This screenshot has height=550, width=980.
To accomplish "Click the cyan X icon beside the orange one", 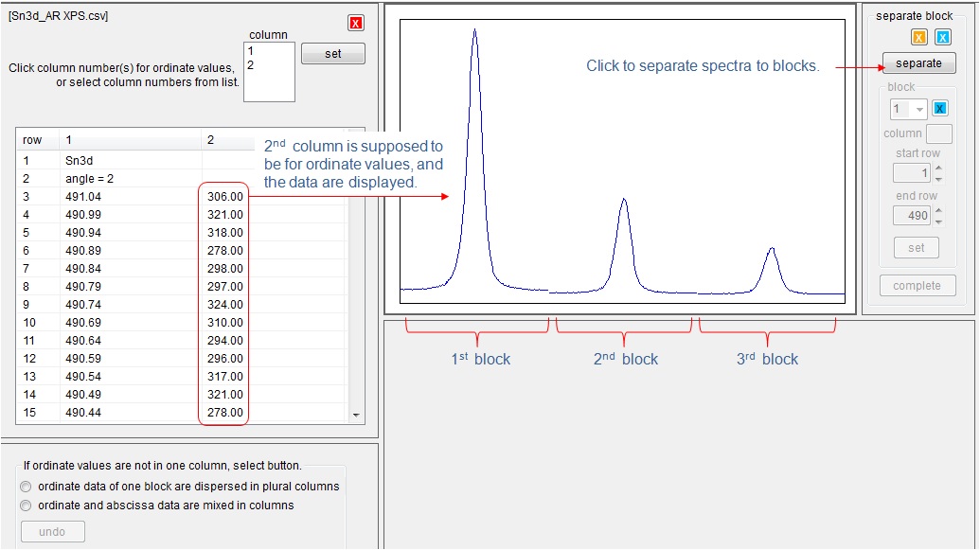I will point(942,38).
